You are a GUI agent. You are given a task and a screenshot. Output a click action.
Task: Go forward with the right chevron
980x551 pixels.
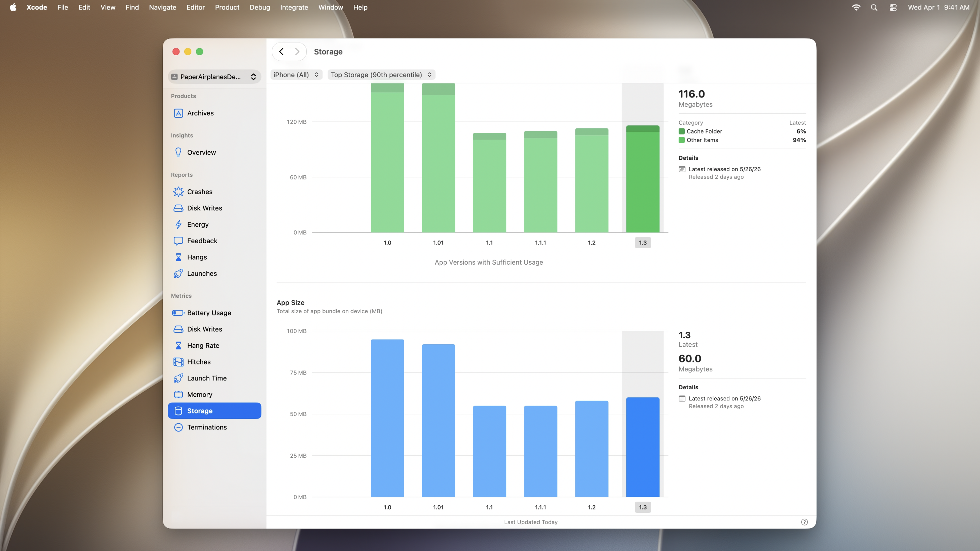[297, 51]
